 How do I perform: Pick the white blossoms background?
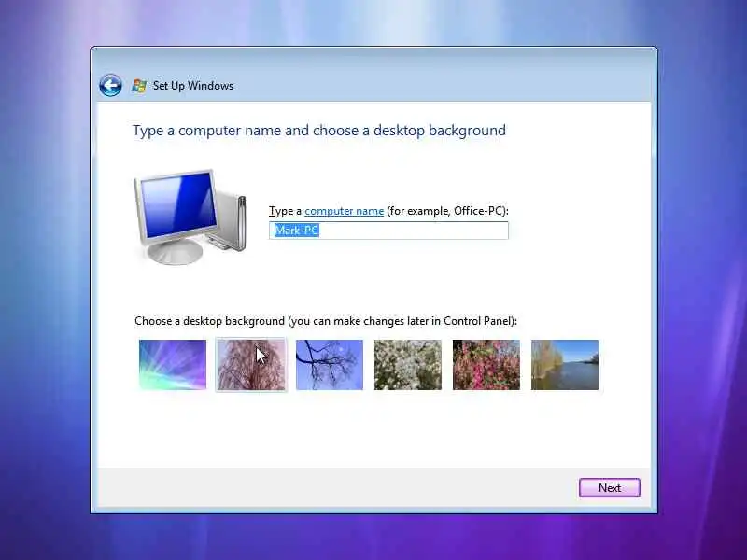[x=408, y=365]
